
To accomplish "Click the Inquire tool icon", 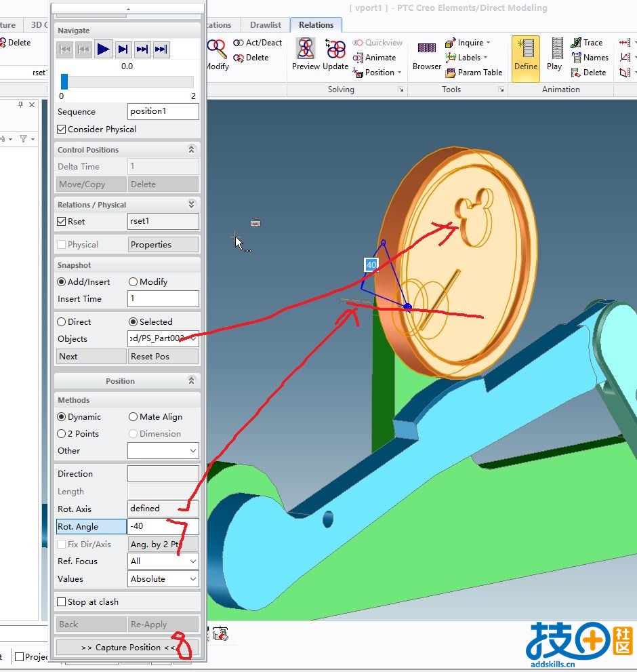I will (450, 43).
